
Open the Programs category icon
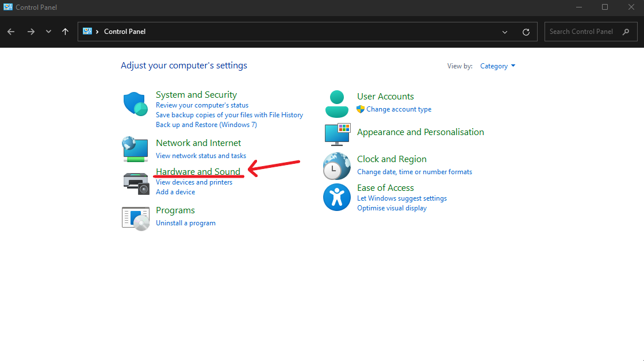point(135,218)
